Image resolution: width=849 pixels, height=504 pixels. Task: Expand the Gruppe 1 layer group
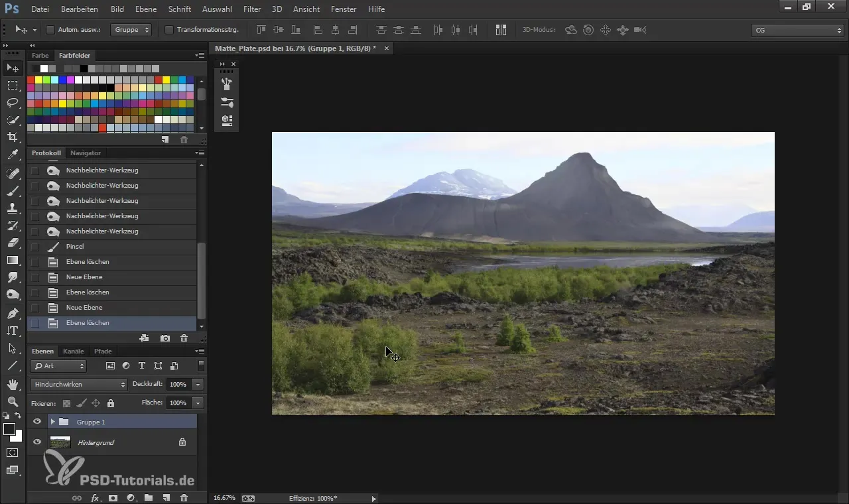click(53, 422)
